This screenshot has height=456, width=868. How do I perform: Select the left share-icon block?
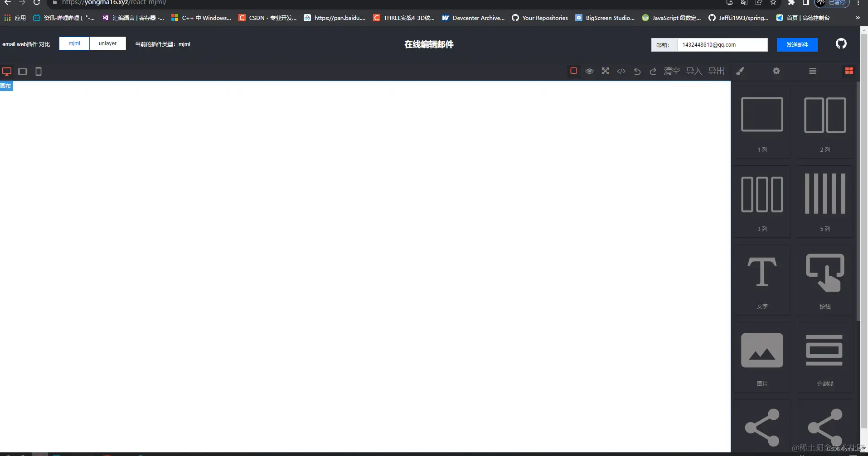click(x=762, y=427)
